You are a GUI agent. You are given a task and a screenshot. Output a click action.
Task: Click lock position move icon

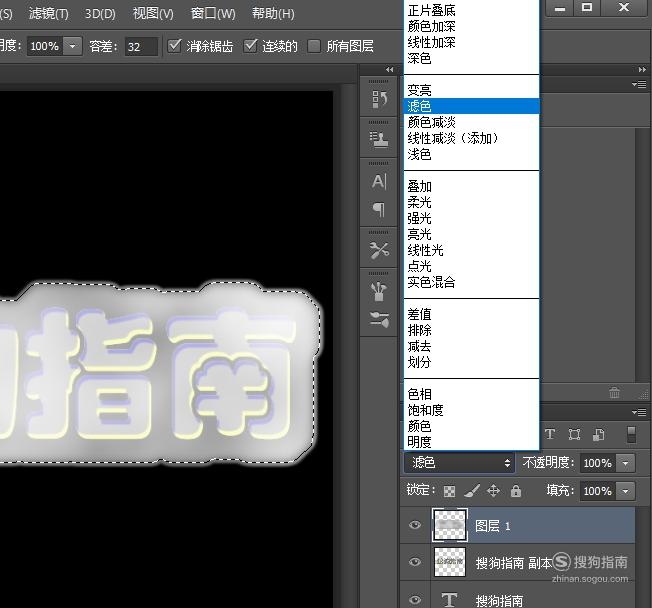pos(493,491)
